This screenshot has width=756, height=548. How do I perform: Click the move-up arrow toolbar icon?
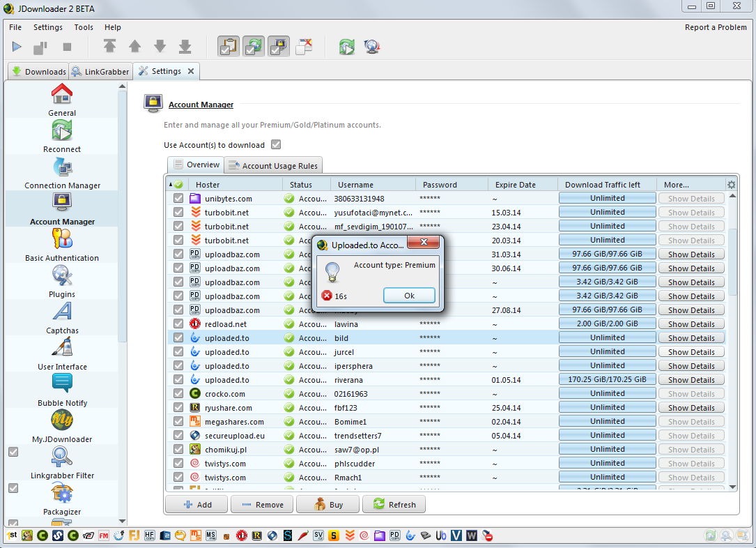coord(135,46)
